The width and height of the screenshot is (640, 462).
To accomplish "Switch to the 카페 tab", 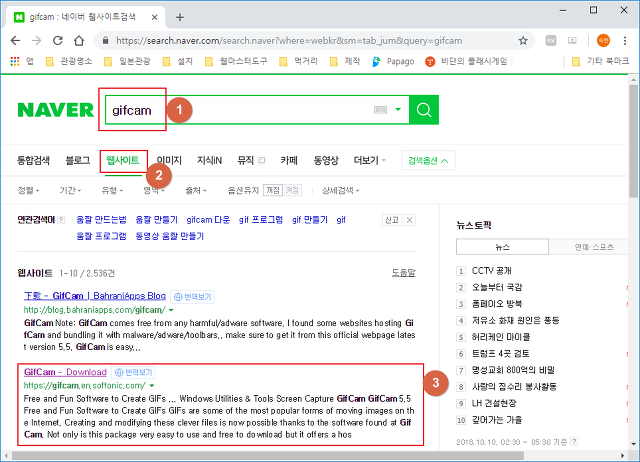I will click(289, 160).
